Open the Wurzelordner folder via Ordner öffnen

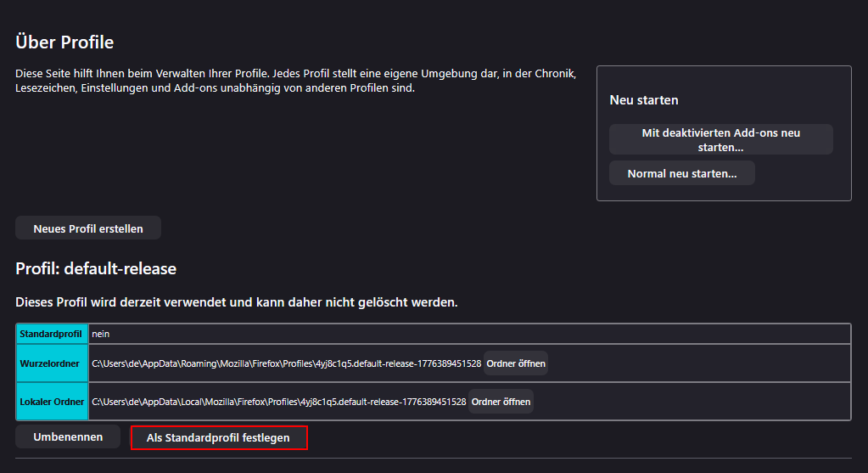(516, 363)
